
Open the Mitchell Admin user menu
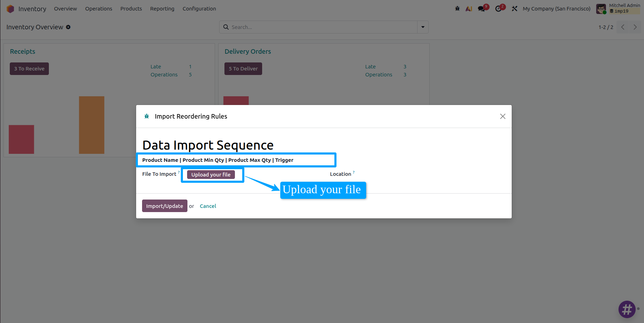point(618,8)
